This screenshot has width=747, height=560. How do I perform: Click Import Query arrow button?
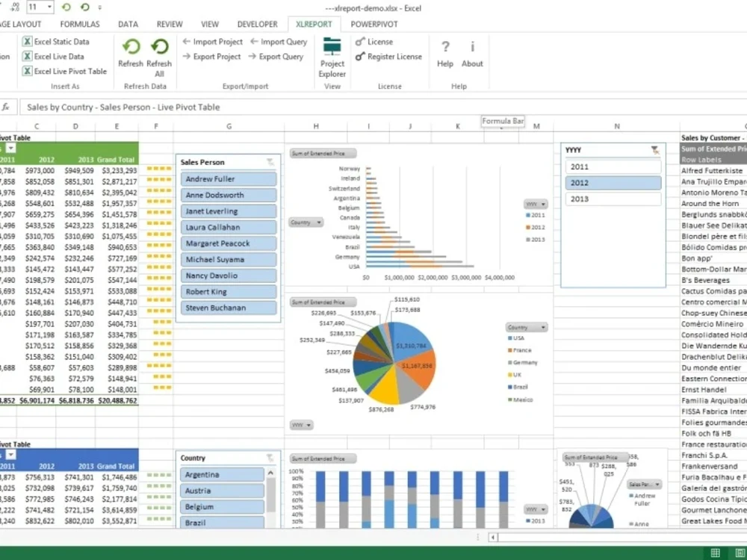255,42
